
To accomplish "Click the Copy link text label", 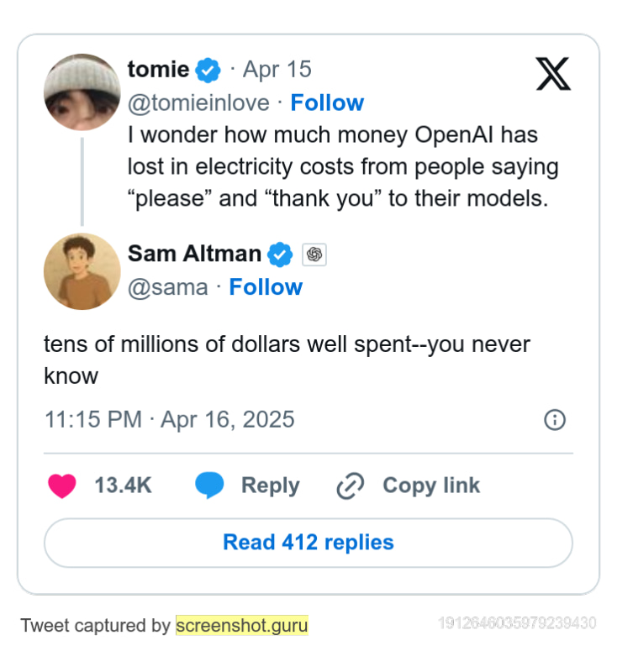I will (431, 486).
